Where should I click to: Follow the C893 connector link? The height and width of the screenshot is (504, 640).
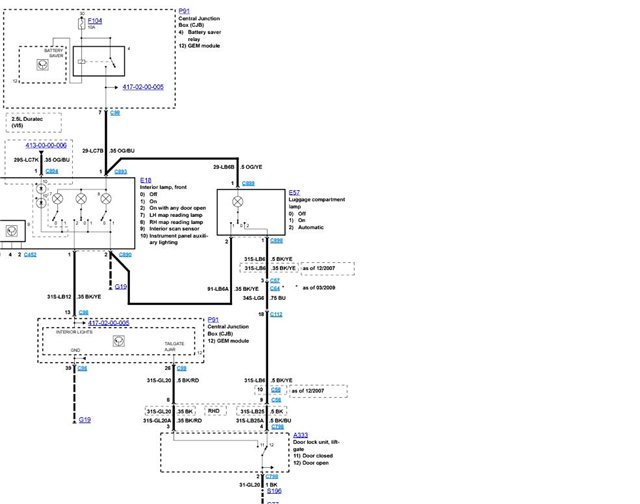click(x=120, y=172)
